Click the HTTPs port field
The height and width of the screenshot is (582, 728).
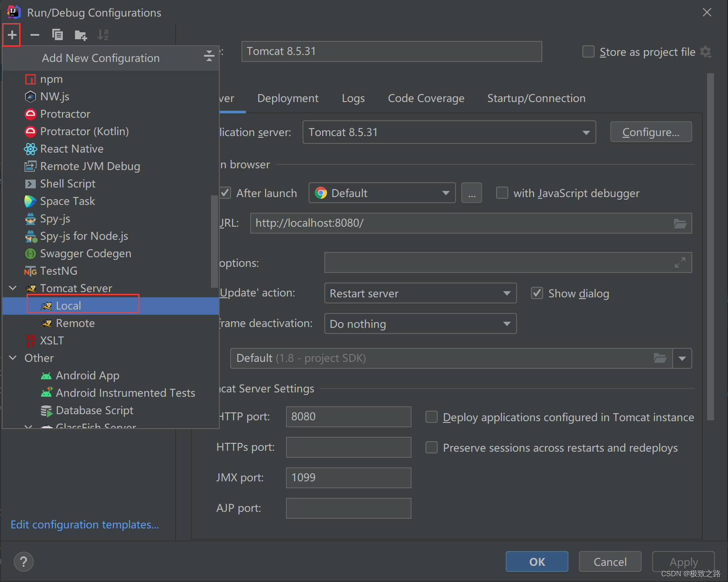pos(348,447)
